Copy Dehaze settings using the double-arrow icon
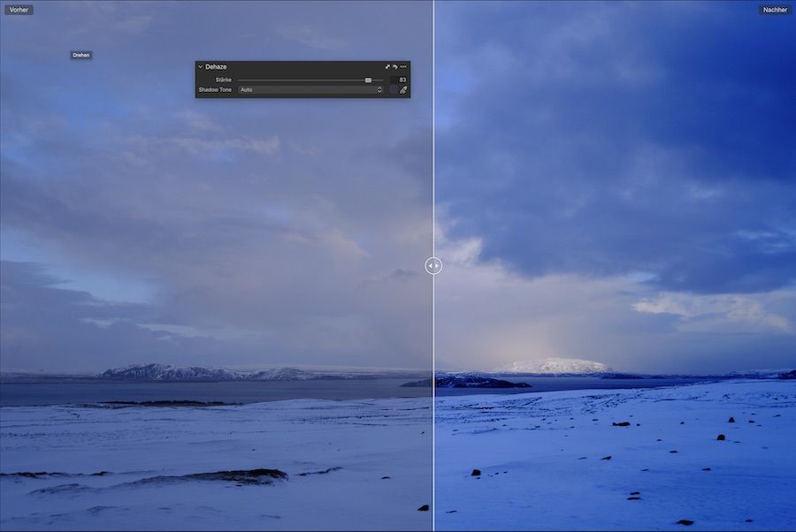This screenshot has height=532, width=796. click(x=387, y=66)
